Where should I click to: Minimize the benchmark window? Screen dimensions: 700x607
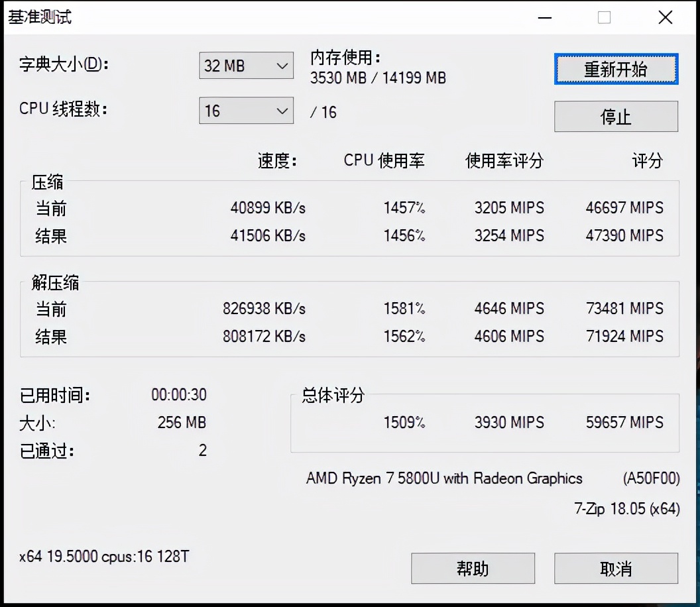pos(545,18)
